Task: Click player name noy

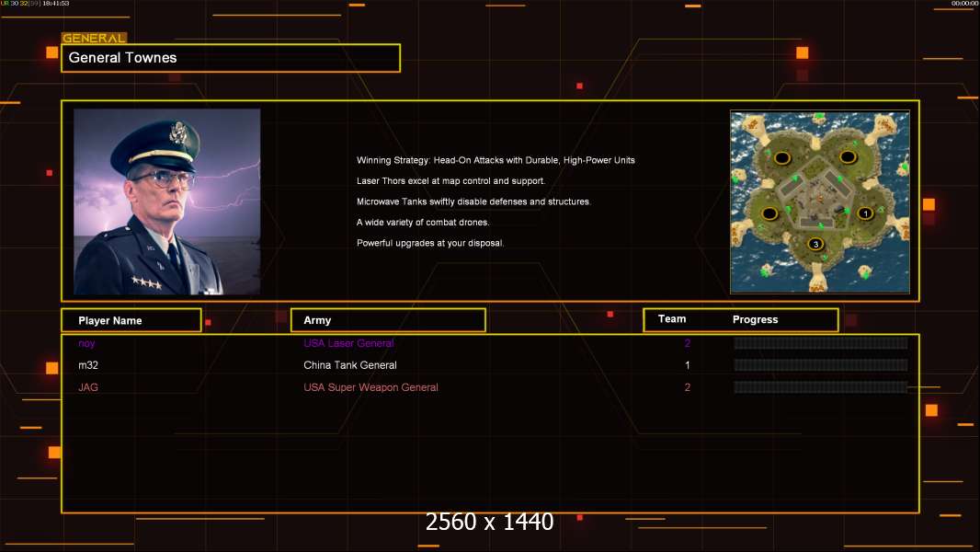Action: pyautogui.click(x=86, y=343)
